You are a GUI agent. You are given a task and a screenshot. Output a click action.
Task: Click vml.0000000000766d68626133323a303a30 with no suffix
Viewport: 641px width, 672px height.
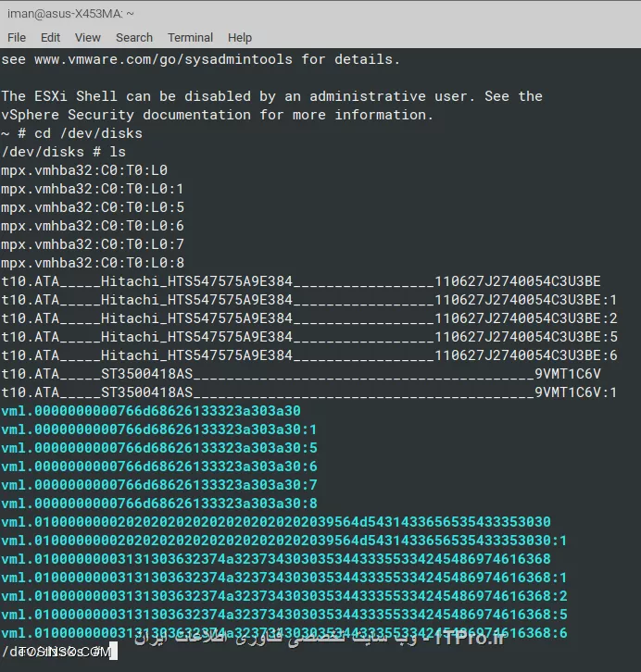click(151, 411)
